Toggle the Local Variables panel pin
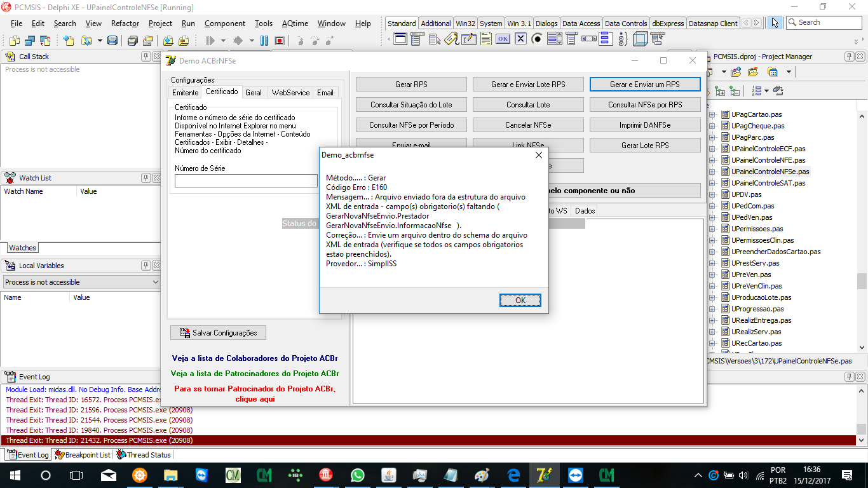This screenshot has height=488, width=868. 146,266
